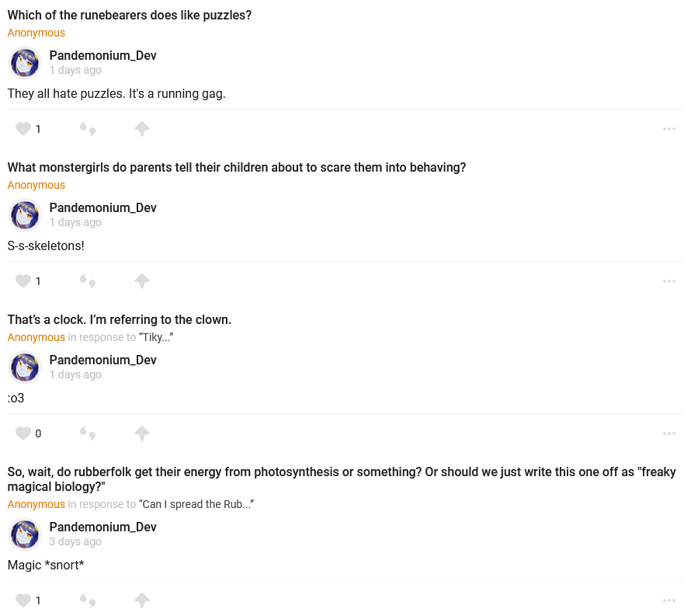Like the 'S-s-skeletons!' answer
This screenshot has height=616, width=691.
(x=23, y=281)
